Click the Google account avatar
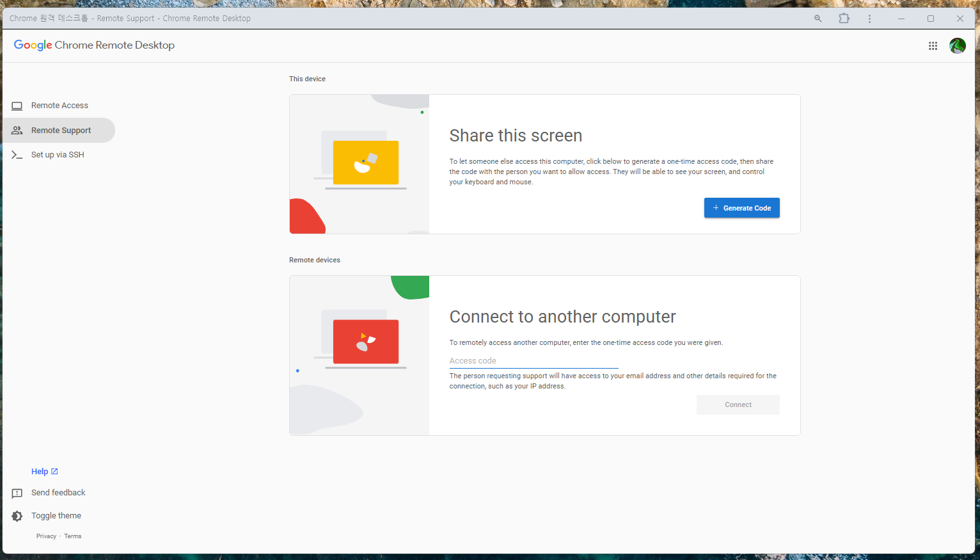This screenshot has width=980, height=560. [x=958, y=45]
